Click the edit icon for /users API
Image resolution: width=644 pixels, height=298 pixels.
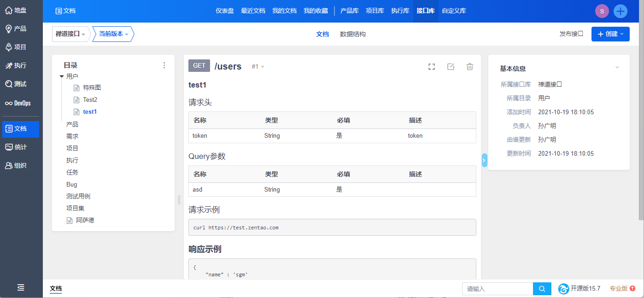click(451, 67)
